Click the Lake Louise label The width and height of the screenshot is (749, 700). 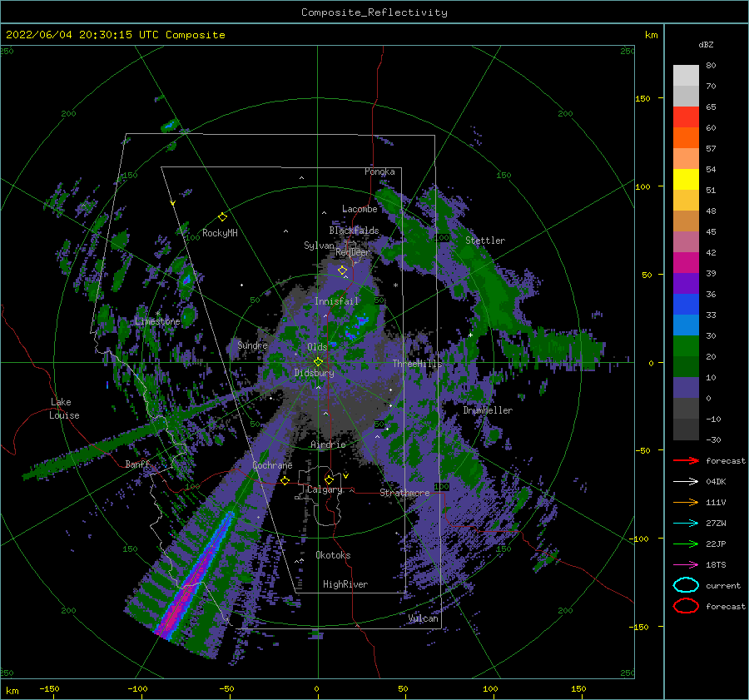pos(64,409)
